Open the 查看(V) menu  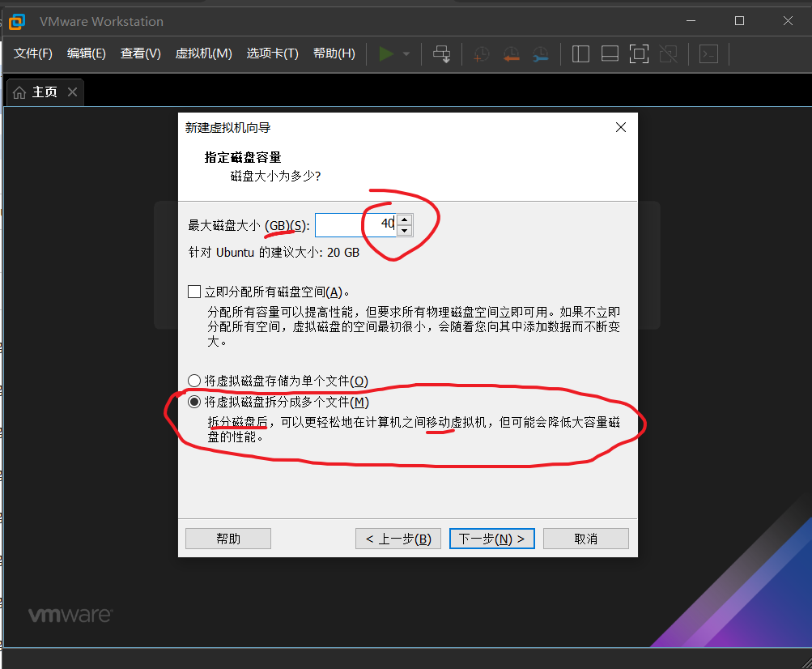pos(141,53)
